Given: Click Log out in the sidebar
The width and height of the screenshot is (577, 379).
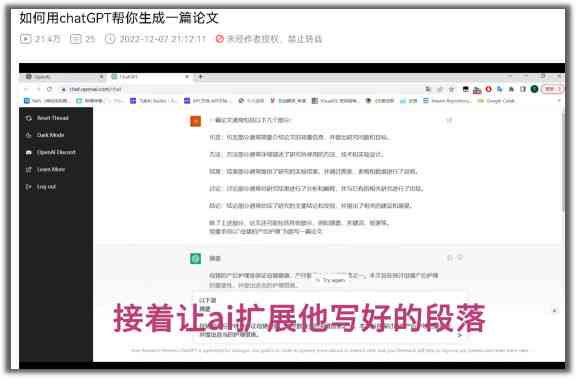Looking at the screenshot, I should (40, 187).
